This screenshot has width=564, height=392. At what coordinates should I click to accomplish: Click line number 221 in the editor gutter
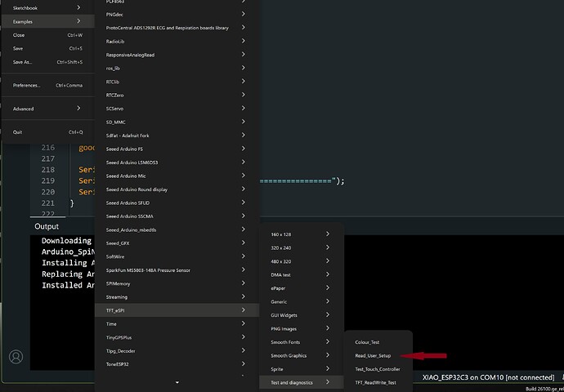point(48,203)
